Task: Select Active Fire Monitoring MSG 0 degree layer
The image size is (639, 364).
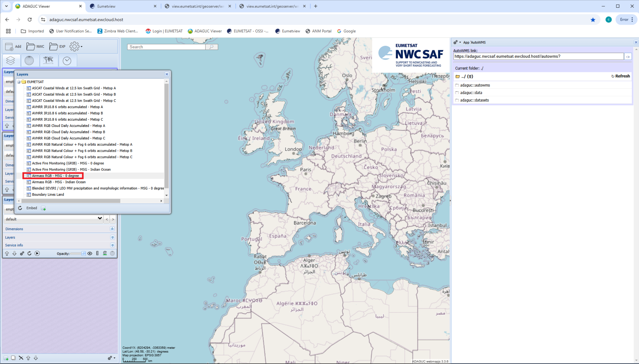Action: [68, 163]
